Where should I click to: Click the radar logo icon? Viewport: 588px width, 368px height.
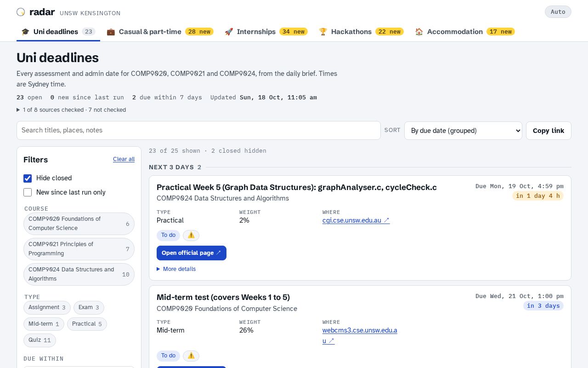pyautogui.click(x=21, y=12)
